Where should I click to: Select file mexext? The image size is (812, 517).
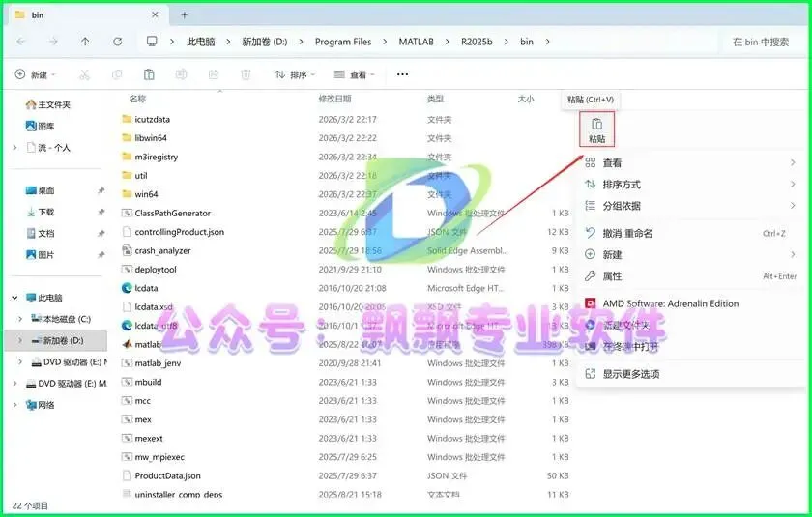pos(149,439)
